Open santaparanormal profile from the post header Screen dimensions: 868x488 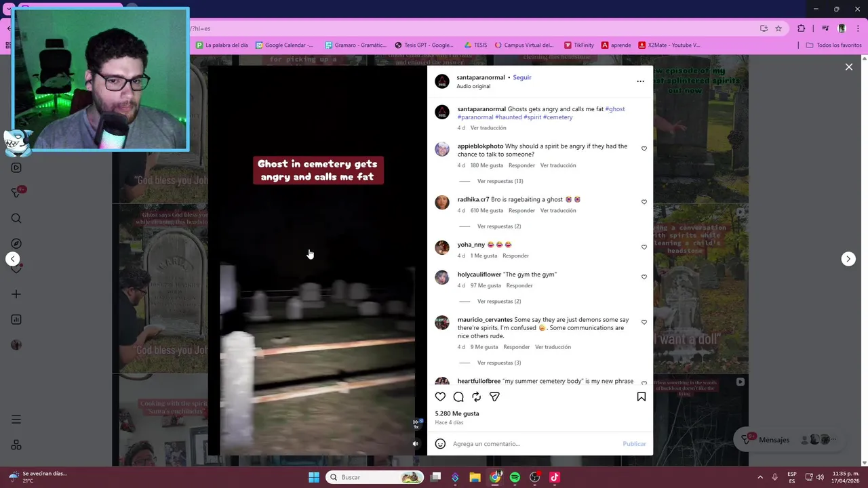click(x=481, y=77)
